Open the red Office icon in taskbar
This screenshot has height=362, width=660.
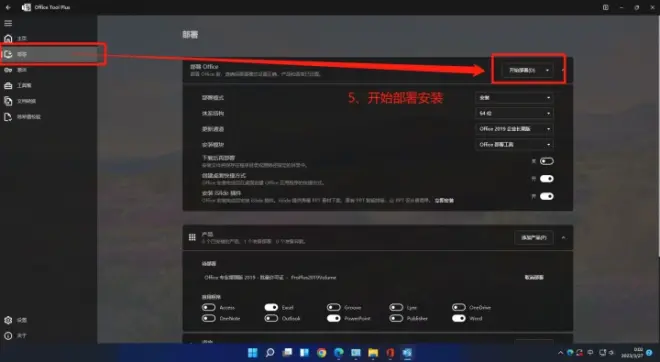coord(390,353)
